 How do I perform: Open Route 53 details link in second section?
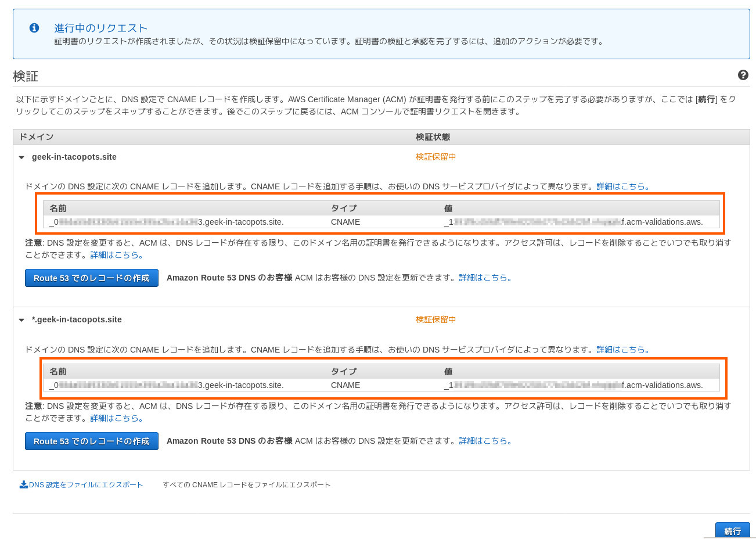tap(486, 441)
